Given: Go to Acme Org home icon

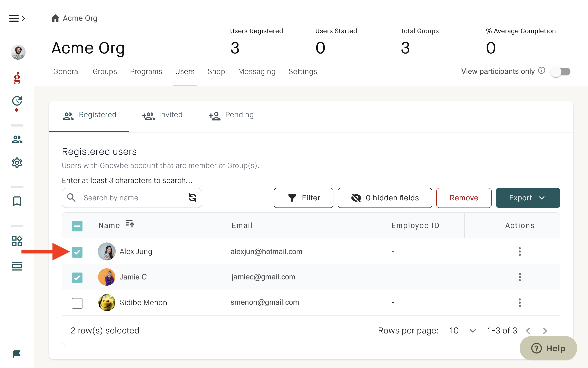Looking at the screenshot, I should (55, 18).
